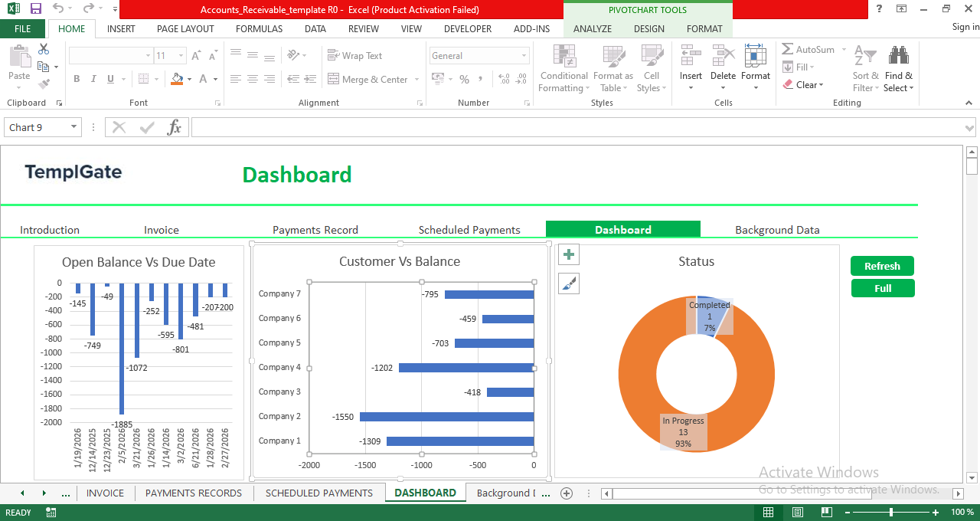Click the macro recording icon in status bar

point(51,513)
